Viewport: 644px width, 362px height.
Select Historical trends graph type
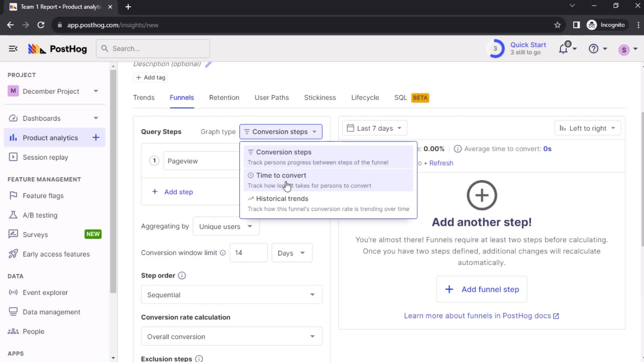[x=328, y=203]
